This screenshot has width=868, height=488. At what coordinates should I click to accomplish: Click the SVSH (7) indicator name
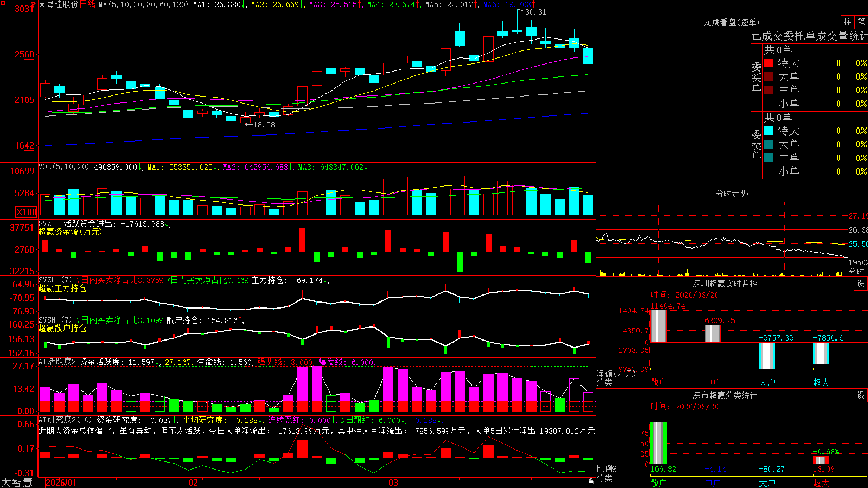pyautogui.click(x=55, y=320)
